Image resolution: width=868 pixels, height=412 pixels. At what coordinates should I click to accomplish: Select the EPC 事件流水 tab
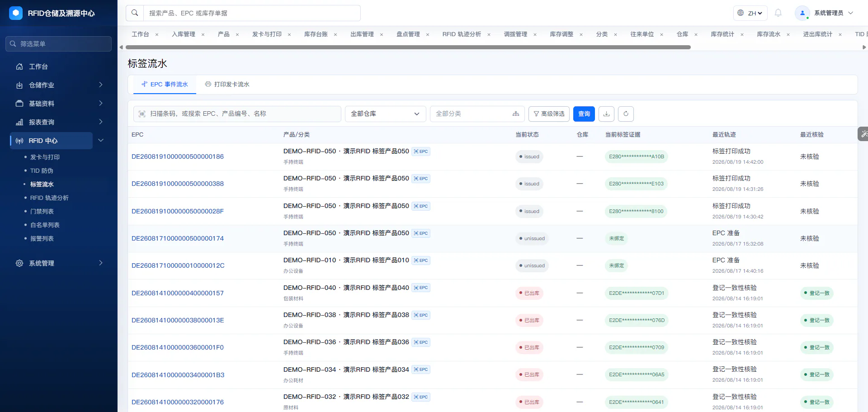[x=165, y=85]
